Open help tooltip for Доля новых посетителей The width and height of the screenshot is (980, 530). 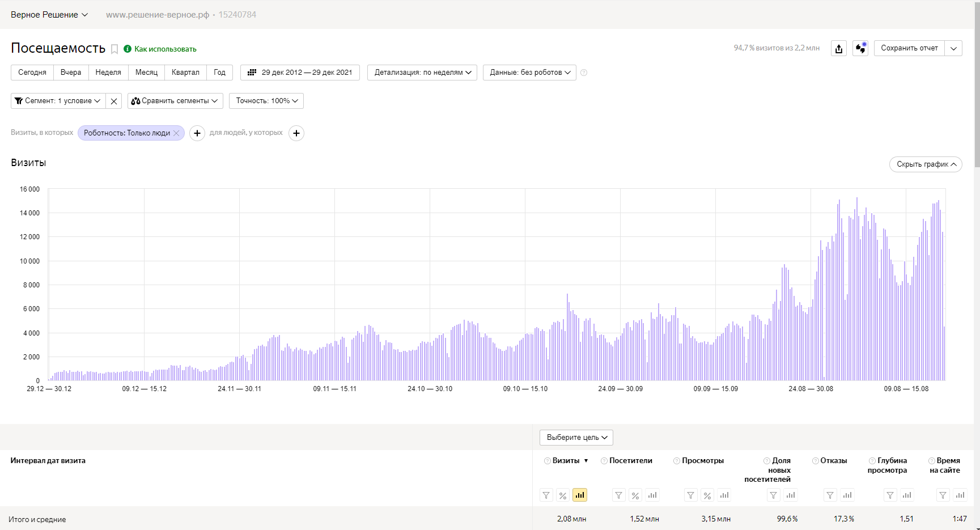[x=767, y=461]
